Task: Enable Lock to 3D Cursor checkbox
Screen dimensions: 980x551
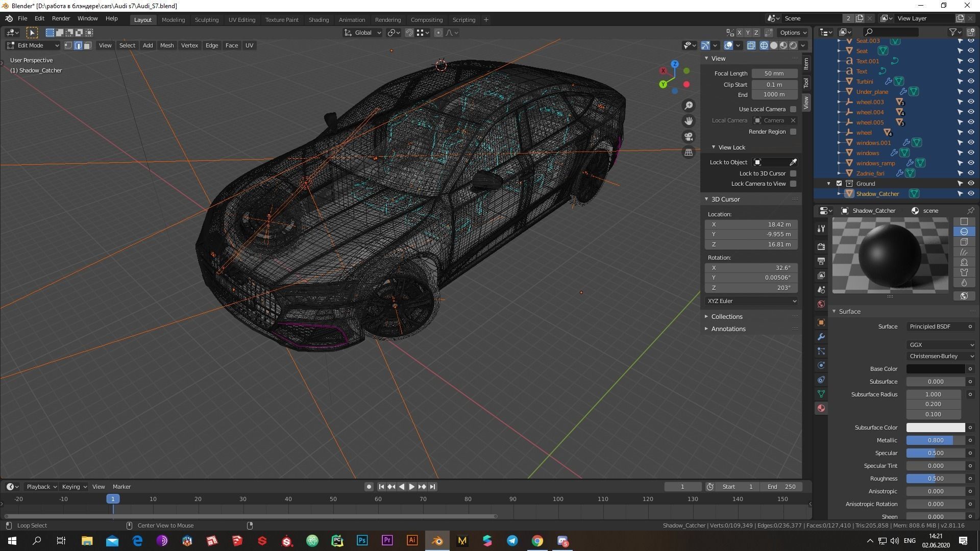Action: [x=793, y=173]
